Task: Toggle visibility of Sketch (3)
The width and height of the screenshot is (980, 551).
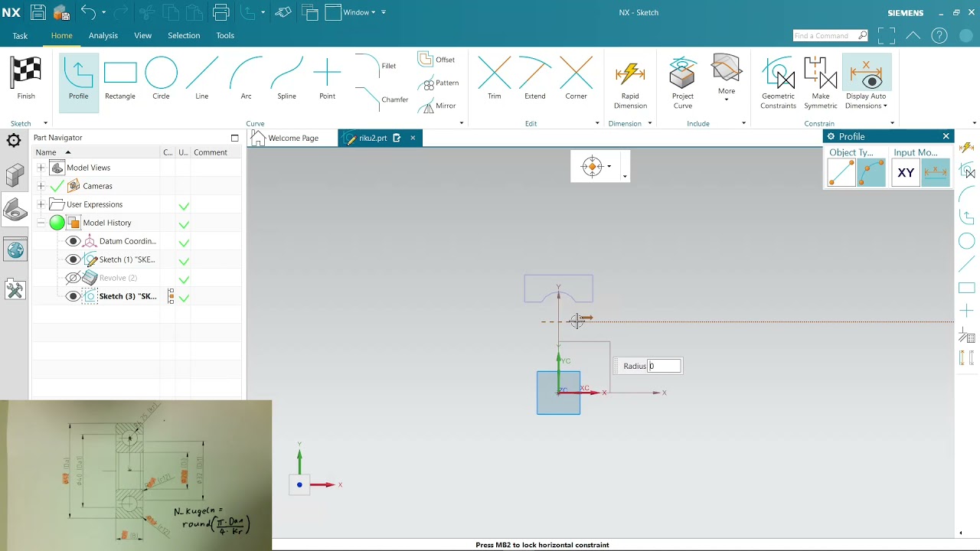Action: [x=73, y=296]
